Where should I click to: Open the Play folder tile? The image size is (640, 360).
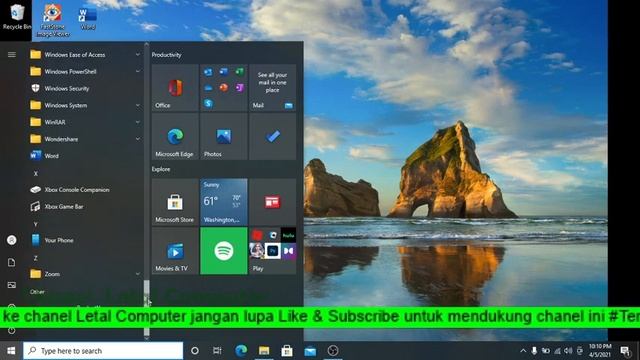coord(272,251)
